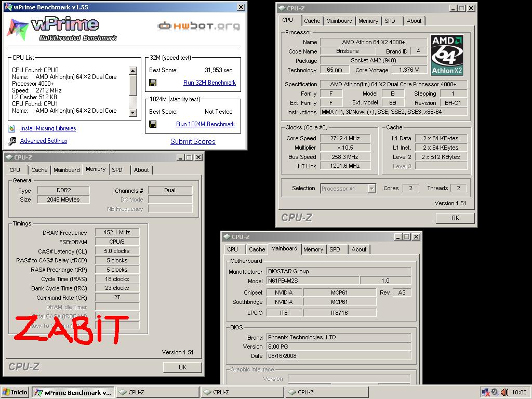Image resolution: width=532 pixels, height=399 pixels.
Task: Click the Cycle Time value 18 clocks
Action: click(x=117, y=279)
